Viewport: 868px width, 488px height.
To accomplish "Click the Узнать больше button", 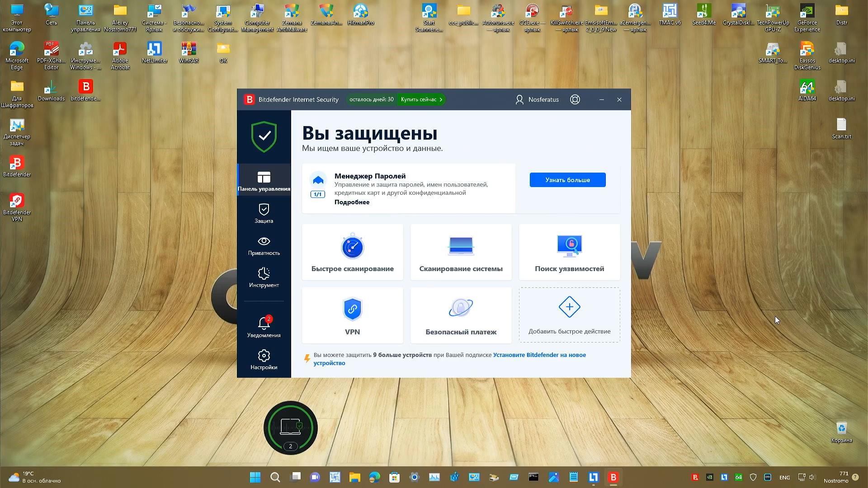I will coord(567,180).
